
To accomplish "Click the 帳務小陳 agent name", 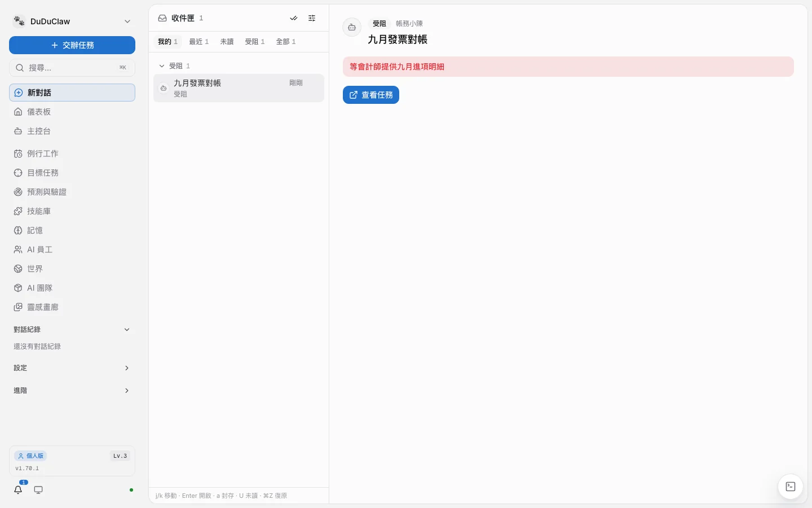I will coord(409,24).
